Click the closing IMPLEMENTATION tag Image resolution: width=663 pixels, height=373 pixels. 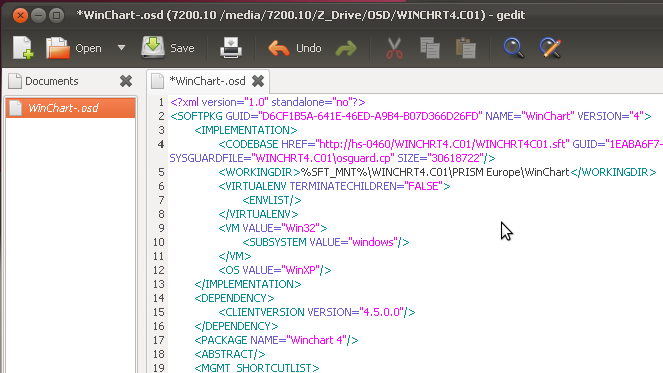pos(248,284)
